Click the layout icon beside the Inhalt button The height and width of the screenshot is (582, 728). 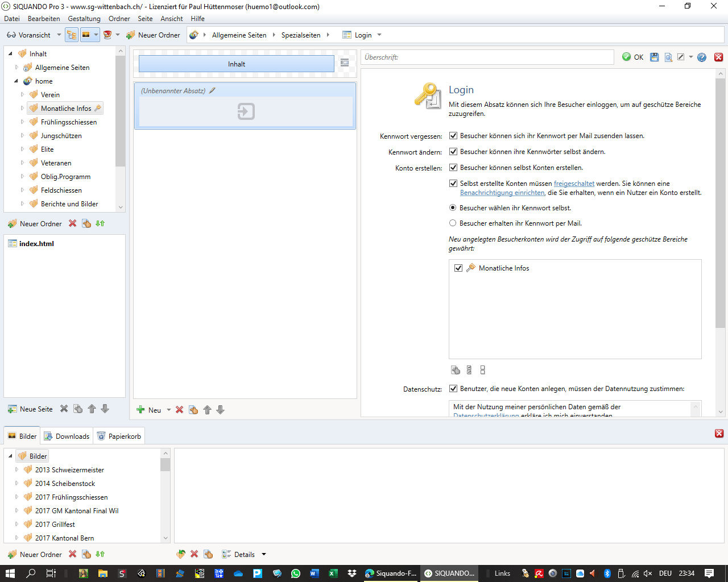click(x=345, y=63)
